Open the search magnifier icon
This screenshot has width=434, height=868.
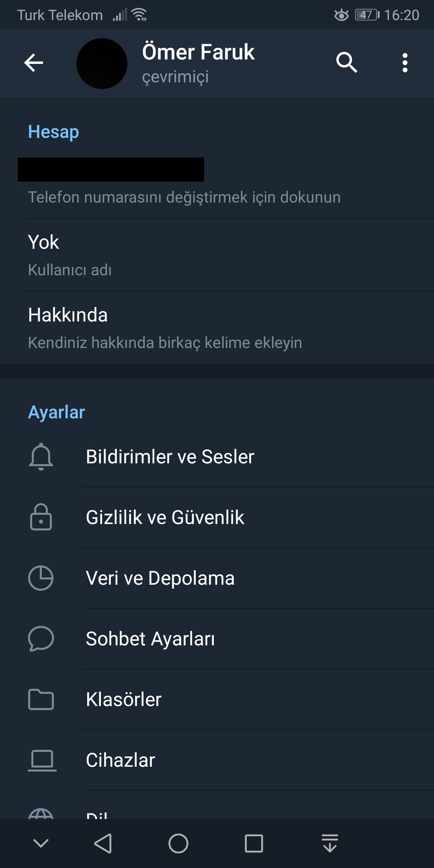(x=346, y=62)
